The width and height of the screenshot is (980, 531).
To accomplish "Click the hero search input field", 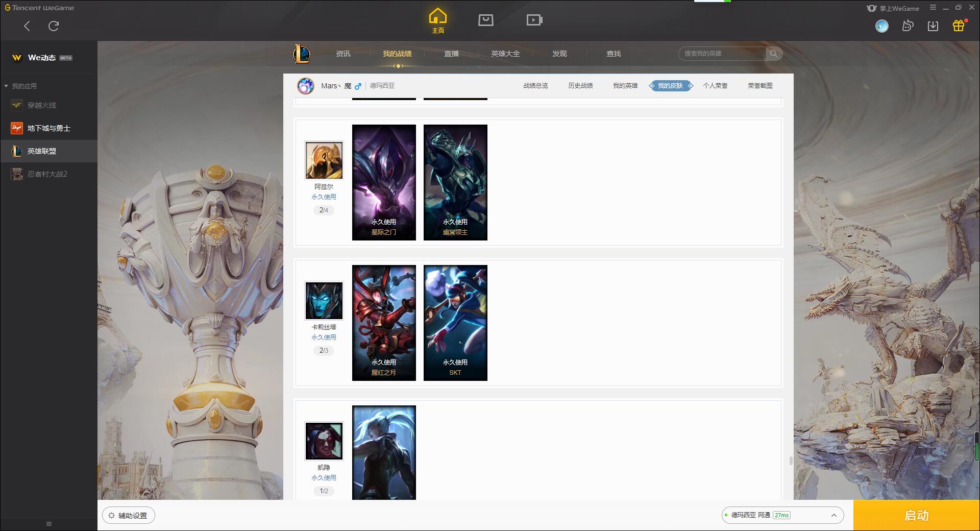I will click(722, 54).
